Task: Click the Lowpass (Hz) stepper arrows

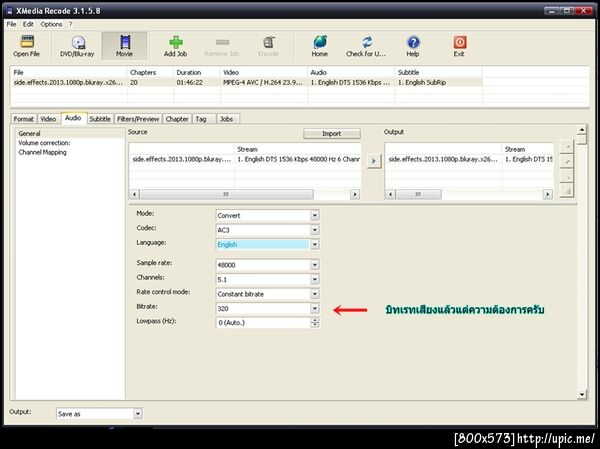Action: pyautogui.click(x=315, y=323)
